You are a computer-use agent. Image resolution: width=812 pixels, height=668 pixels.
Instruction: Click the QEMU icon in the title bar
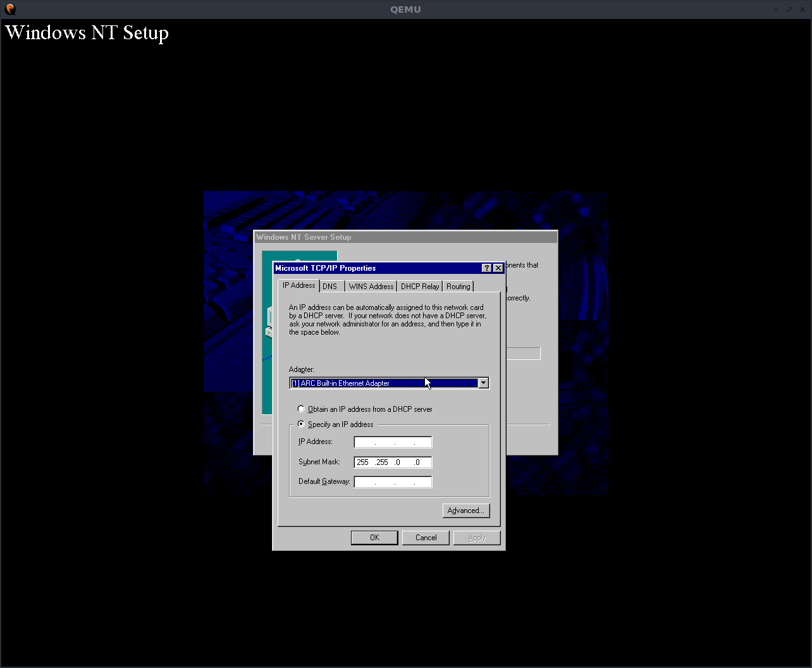coord(10,9)
